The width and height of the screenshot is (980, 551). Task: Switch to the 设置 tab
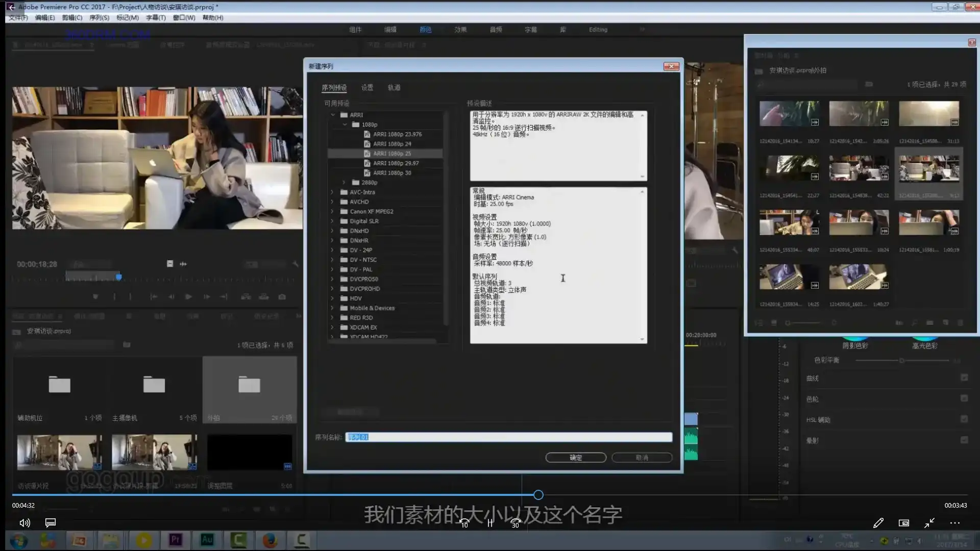coord(367,87)
